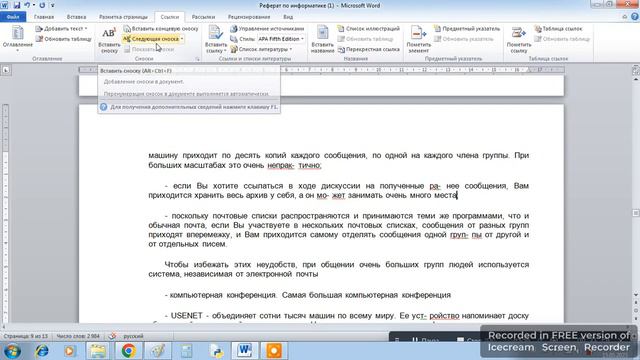This screenshot has height=360, width=640.
Task: Click the misspelled word непрак- in text
Action: (x=281, y=165)
